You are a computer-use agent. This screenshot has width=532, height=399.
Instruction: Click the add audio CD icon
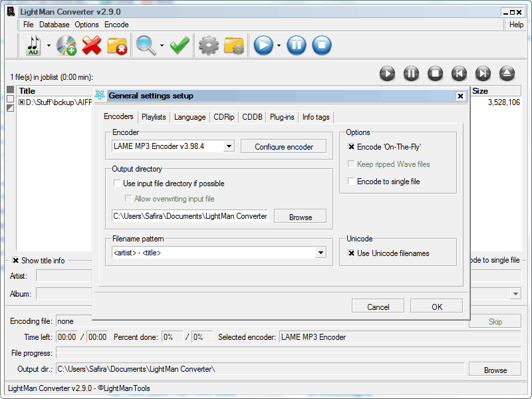point(66,45)
